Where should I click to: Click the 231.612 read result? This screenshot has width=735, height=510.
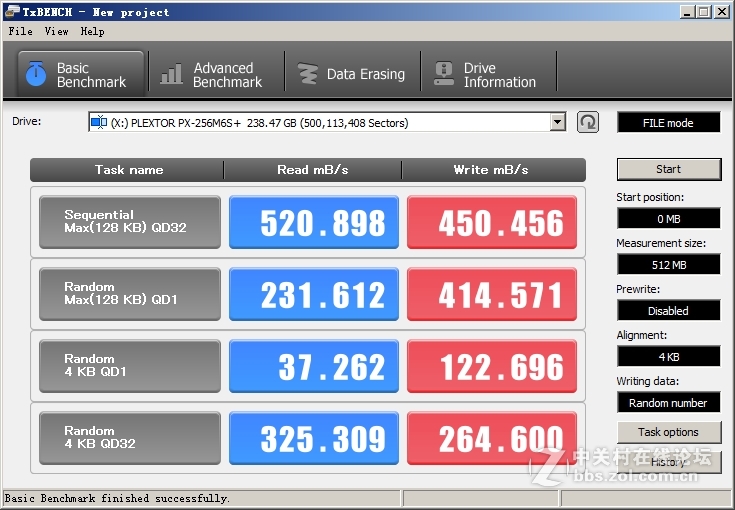pyautogui.click(x=314, y=294)
